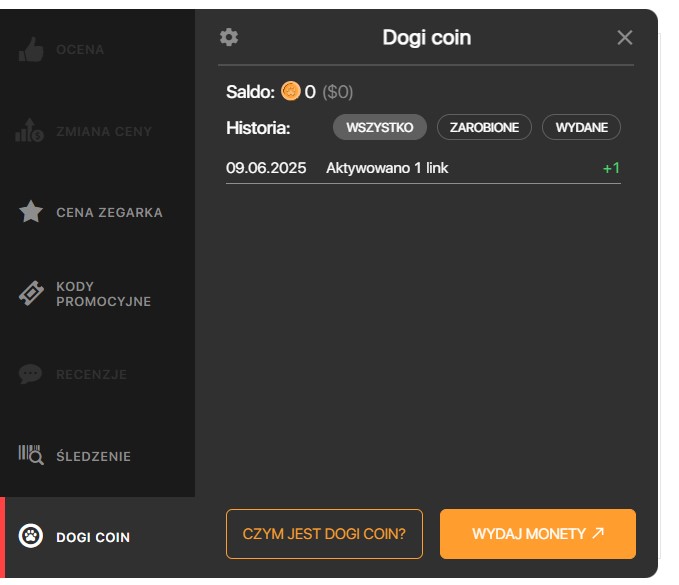Open the OCENA sidebar section

pos(80,50)
